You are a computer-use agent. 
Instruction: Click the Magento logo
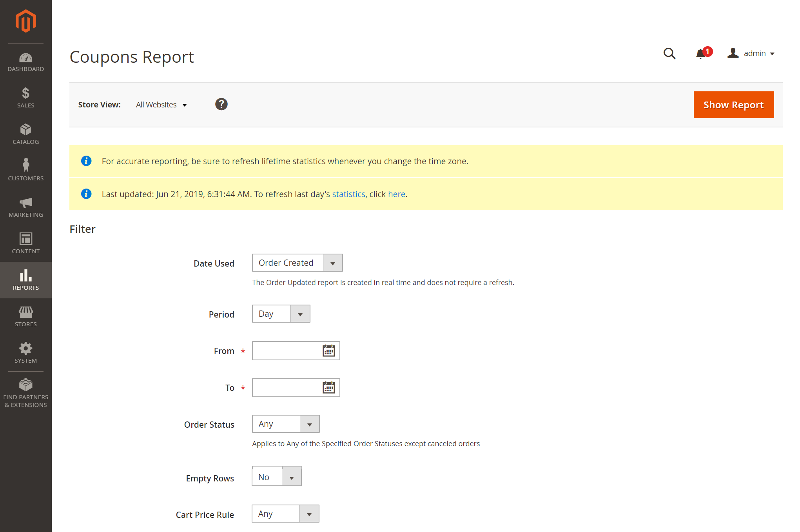(26, 21)
